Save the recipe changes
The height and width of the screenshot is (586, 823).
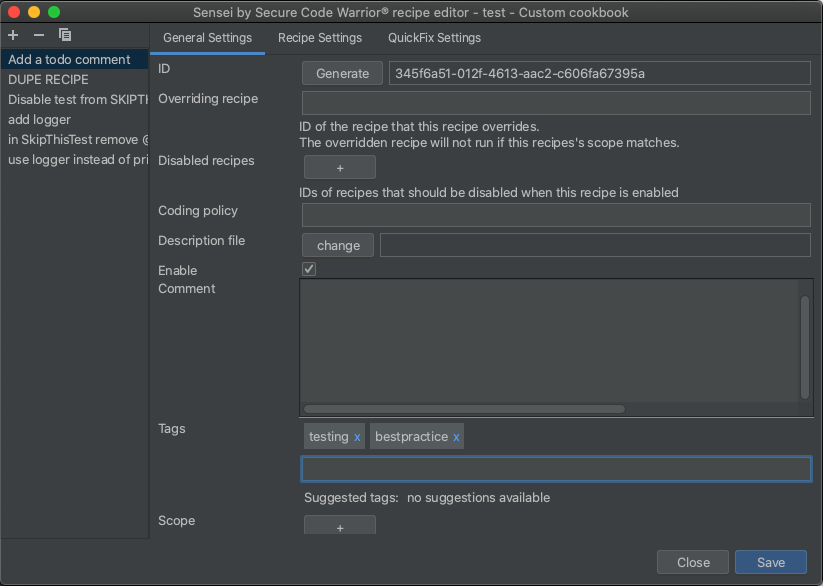(771, 562)
